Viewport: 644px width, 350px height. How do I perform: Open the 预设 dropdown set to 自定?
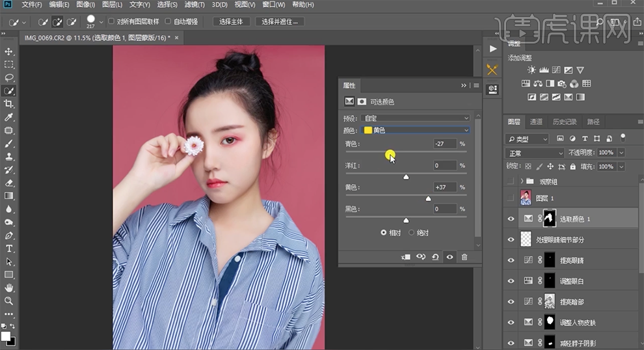click(415, 118)
